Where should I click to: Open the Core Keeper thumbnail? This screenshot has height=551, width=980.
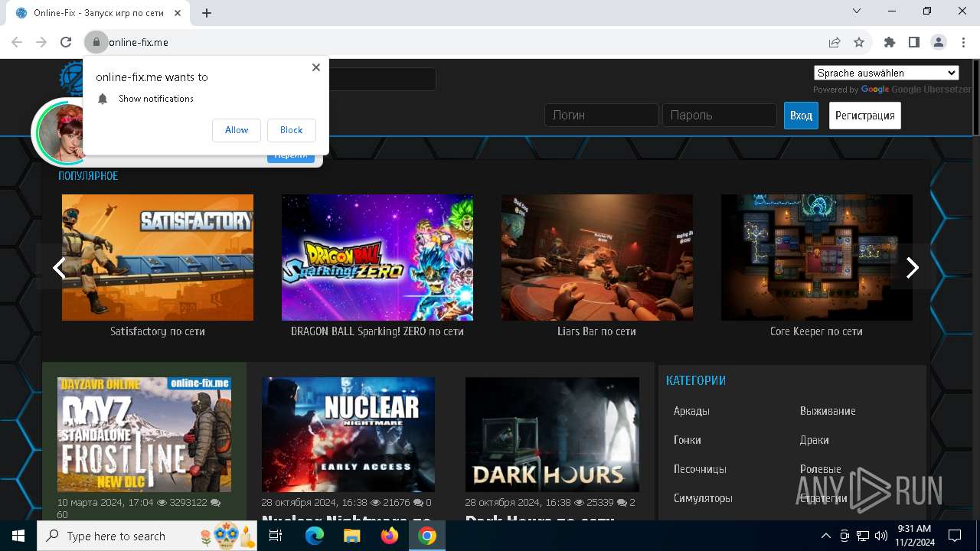(x=817, y=257)
